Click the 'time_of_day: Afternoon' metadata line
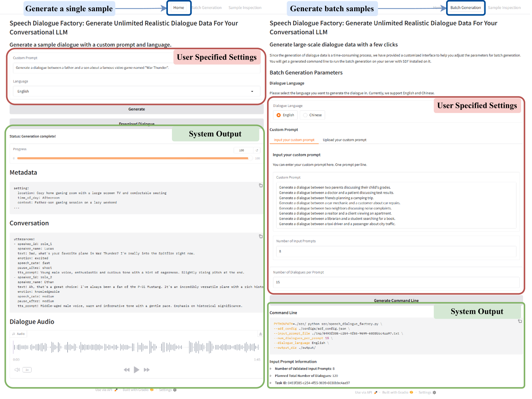Viewport: 532px width, 399px height. coord(39,198)
